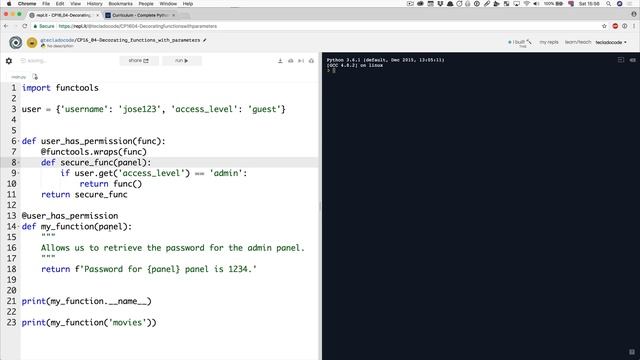
Task: Collapse the code fold at line 8
Action: [x=18, y=162]
